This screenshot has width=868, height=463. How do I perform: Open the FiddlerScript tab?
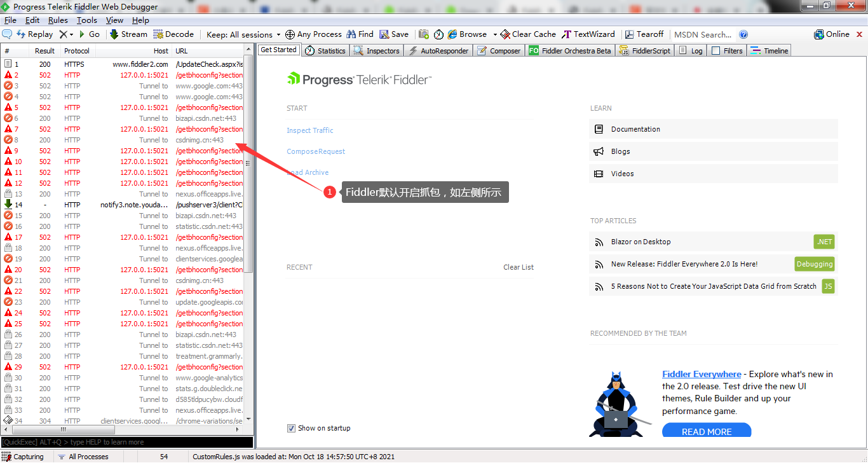coord(644,51)
